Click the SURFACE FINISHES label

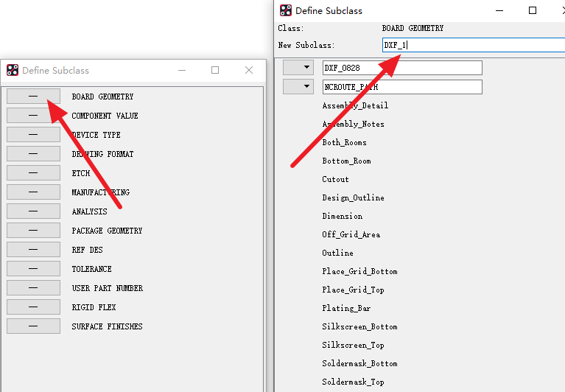click(107, 326)
